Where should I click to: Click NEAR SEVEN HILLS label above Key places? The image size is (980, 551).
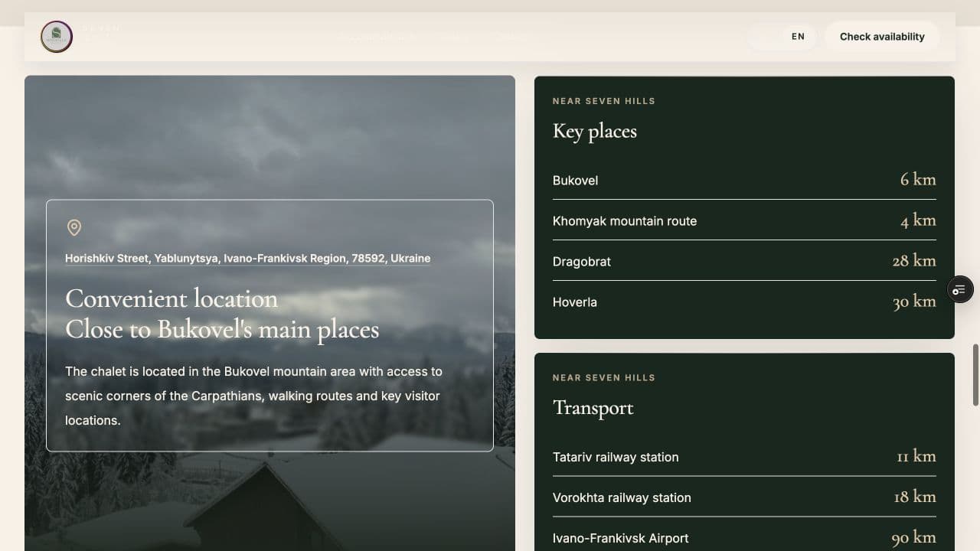click(604, 101)
